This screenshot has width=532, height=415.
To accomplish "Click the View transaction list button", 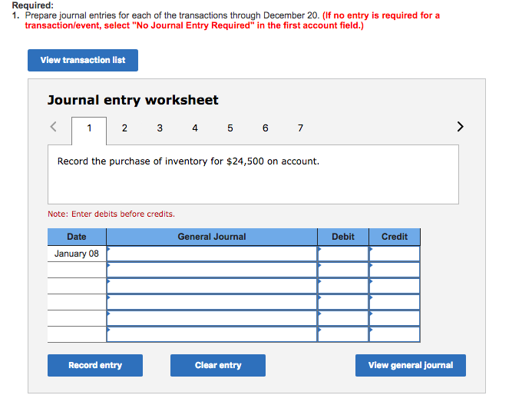I will tap(83, 60).
